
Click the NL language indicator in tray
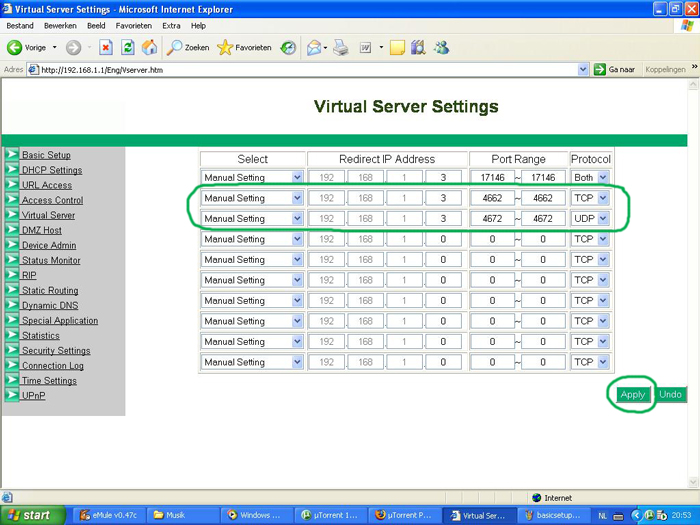602,516
